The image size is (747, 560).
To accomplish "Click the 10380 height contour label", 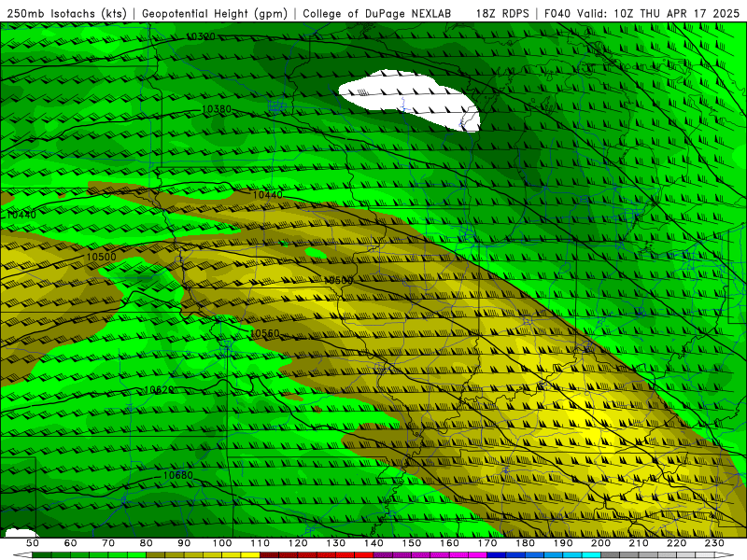I will click(217, 109).
